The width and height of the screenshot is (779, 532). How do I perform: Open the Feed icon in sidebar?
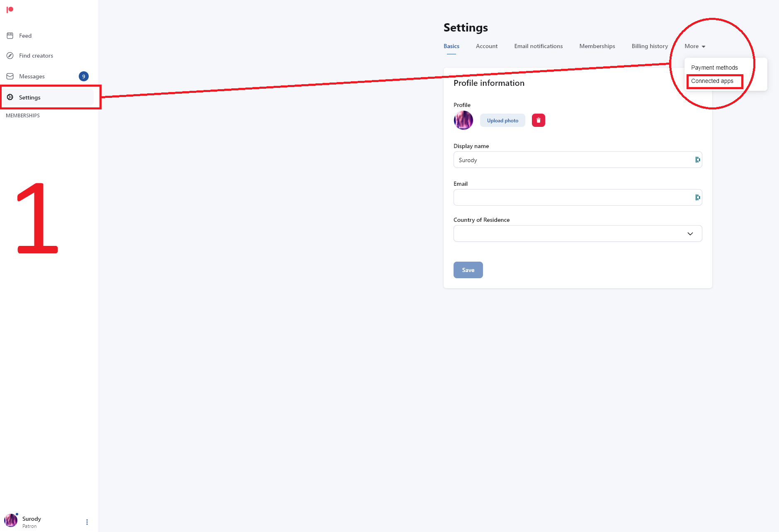click(10, 36)
